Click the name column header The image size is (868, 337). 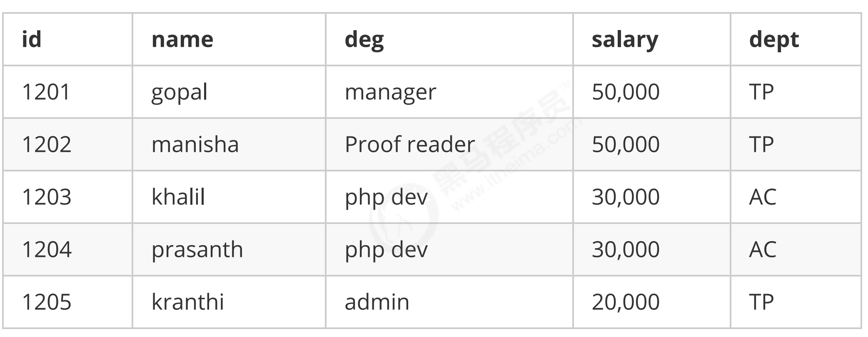(x=229, y=39)
